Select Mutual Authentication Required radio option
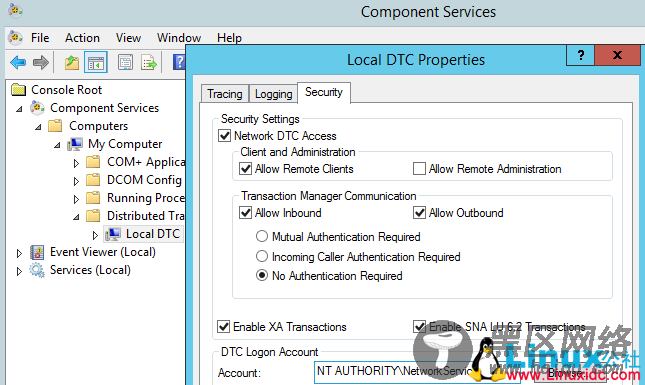The image size is (645, 385). [262, 237]
